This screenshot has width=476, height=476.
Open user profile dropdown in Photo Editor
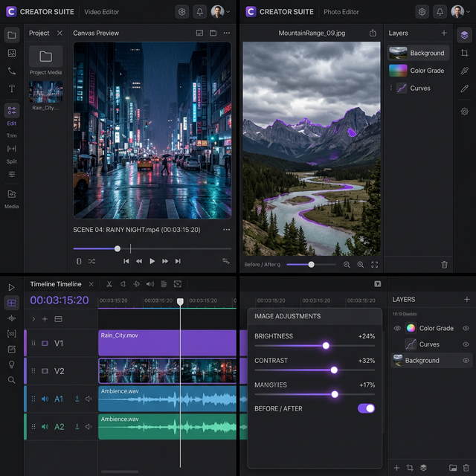coord(460,12)
